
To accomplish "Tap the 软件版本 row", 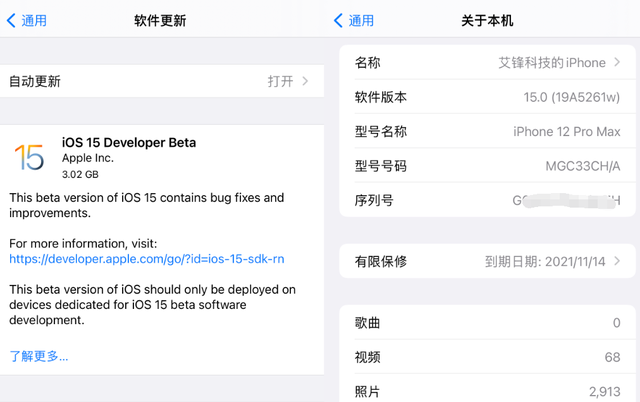I will (488, 97).
